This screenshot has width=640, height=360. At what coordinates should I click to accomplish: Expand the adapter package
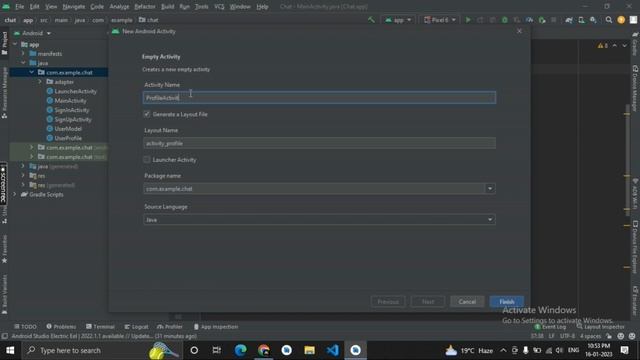(40, 82)
